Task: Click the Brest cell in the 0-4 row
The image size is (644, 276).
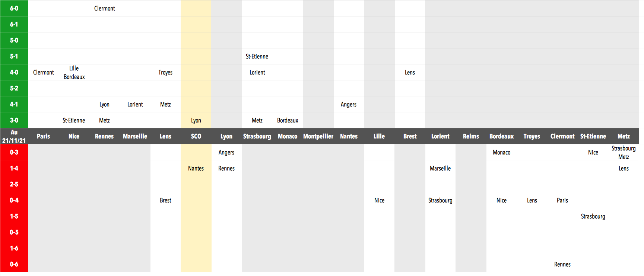Action: point(165,200)
